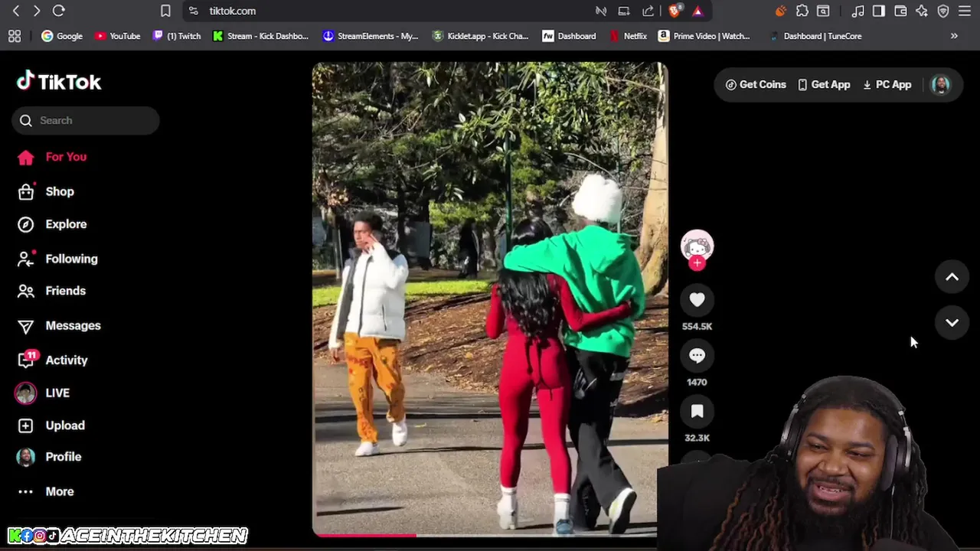
Task: Open the Twitch bookmark
Action: 177,36
